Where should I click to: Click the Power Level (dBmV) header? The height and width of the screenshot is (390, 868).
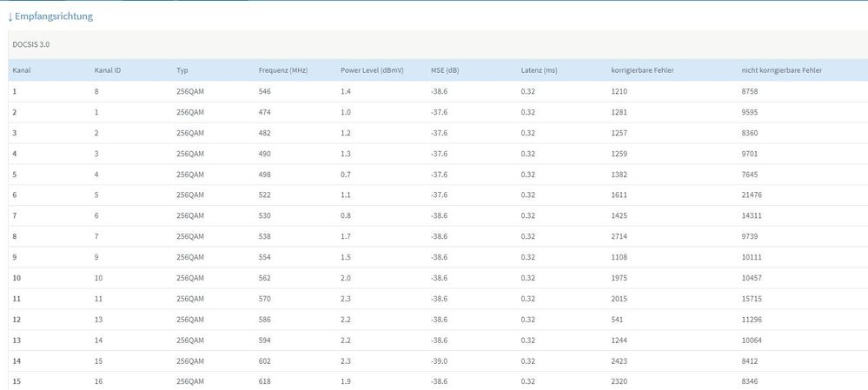(x=372, y=71)
